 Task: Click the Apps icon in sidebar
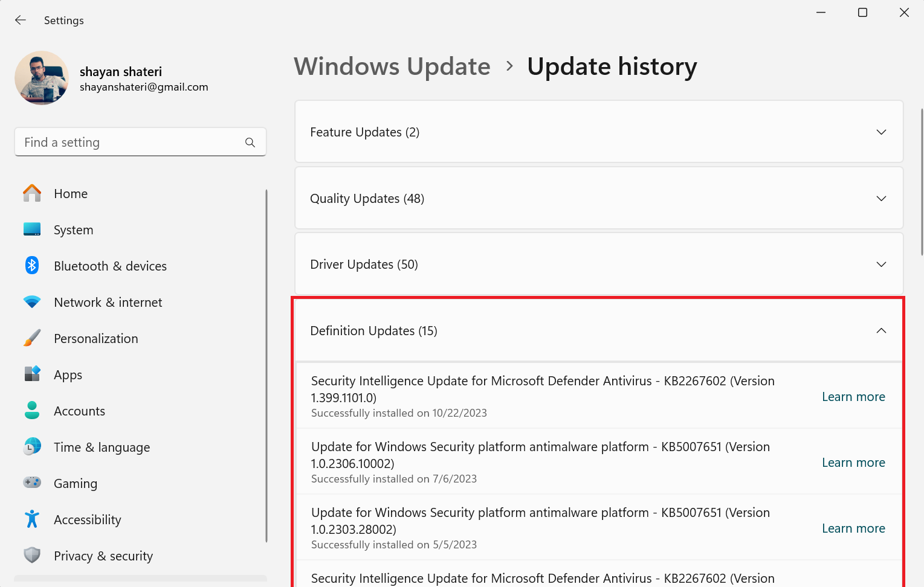pyautogui.click(x=32, y=374)
